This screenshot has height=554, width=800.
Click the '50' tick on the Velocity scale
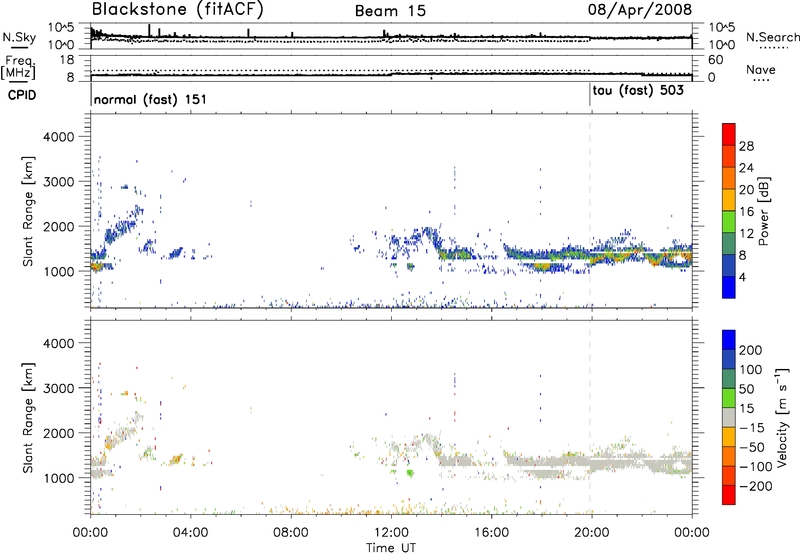(746, 389)
